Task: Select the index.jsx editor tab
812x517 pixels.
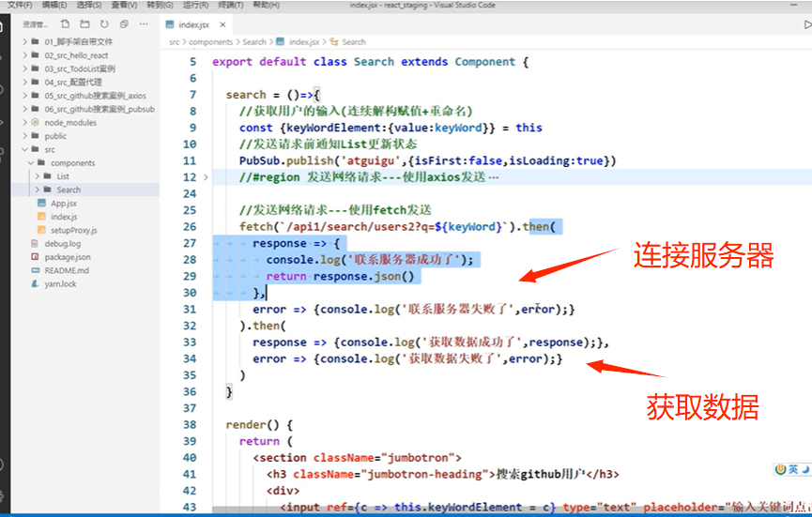Action: point(196,24)
